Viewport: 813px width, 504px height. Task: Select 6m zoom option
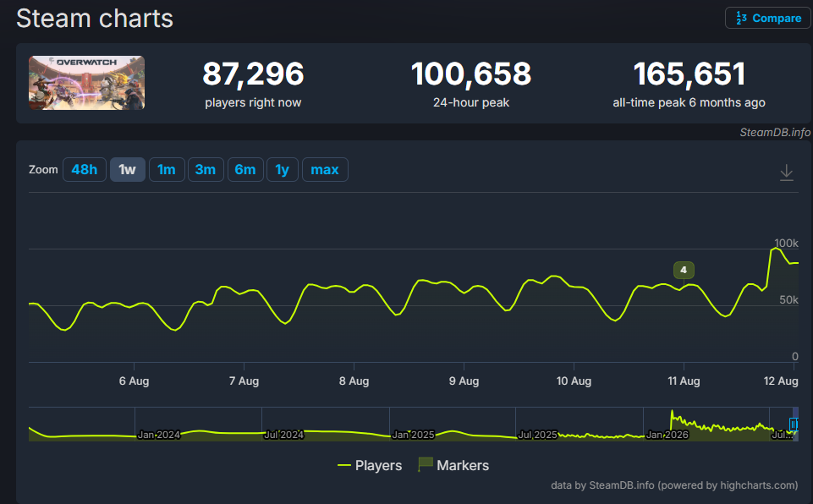click(245, 170)
